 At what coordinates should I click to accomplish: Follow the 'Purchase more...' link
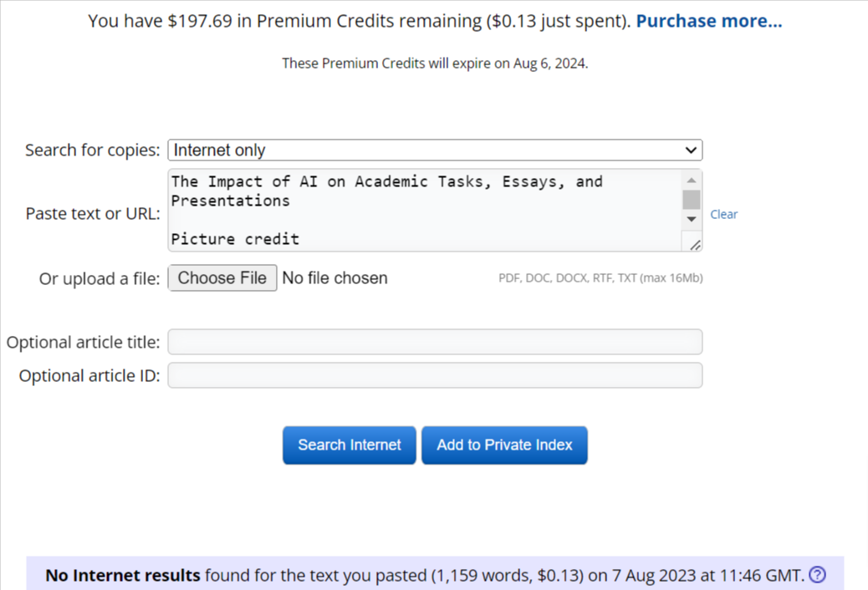[709, 21]
